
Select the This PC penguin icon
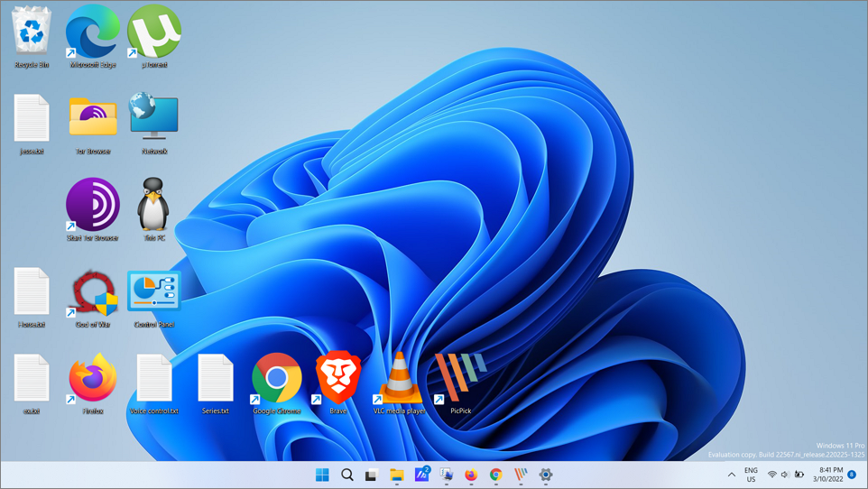(x=154, y=205)
